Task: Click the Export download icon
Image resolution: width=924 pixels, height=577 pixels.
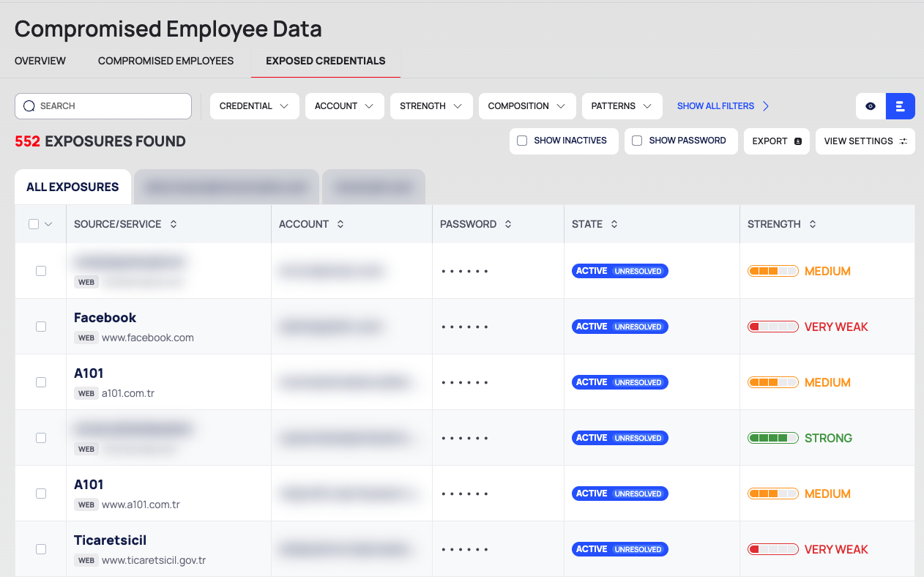Action: tap(797, 141)
